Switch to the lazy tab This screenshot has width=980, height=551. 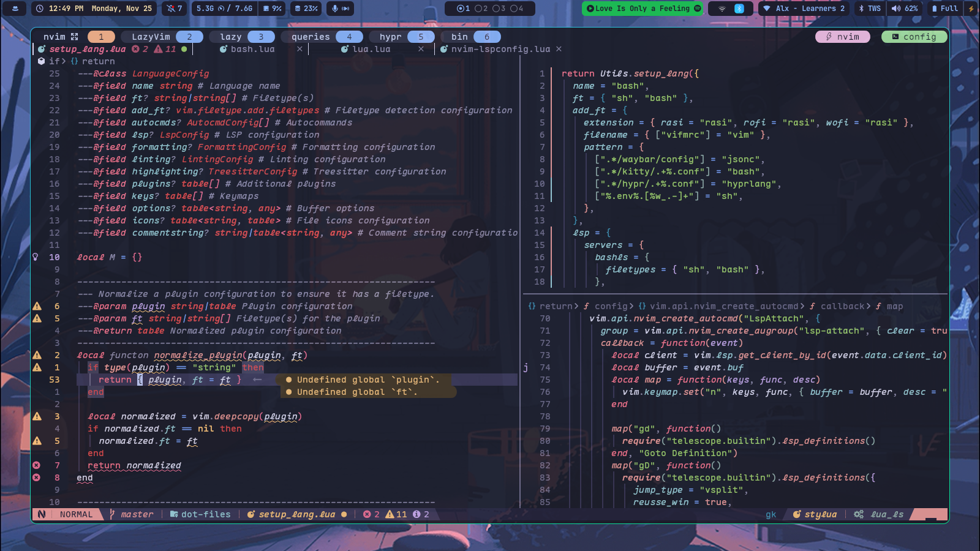tap(242, 37)
